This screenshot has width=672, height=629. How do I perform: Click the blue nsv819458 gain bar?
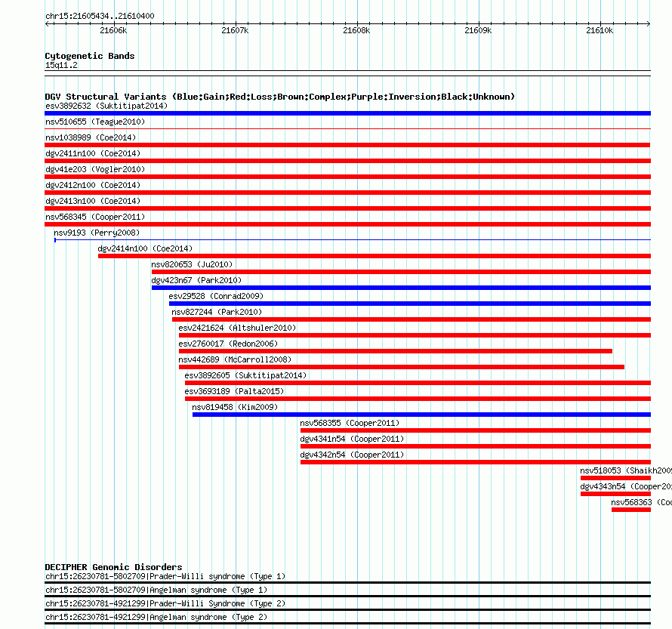[422, 415]
